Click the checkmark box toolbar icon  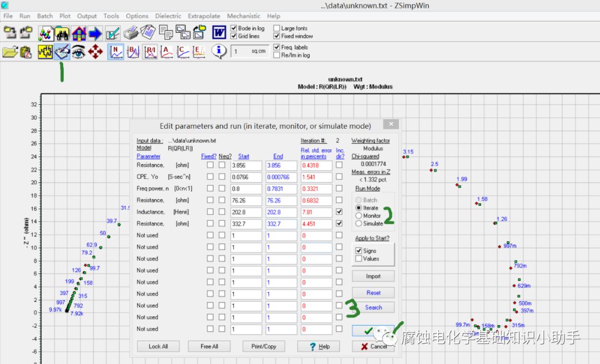pyautogui.click(x=112, y=34)
